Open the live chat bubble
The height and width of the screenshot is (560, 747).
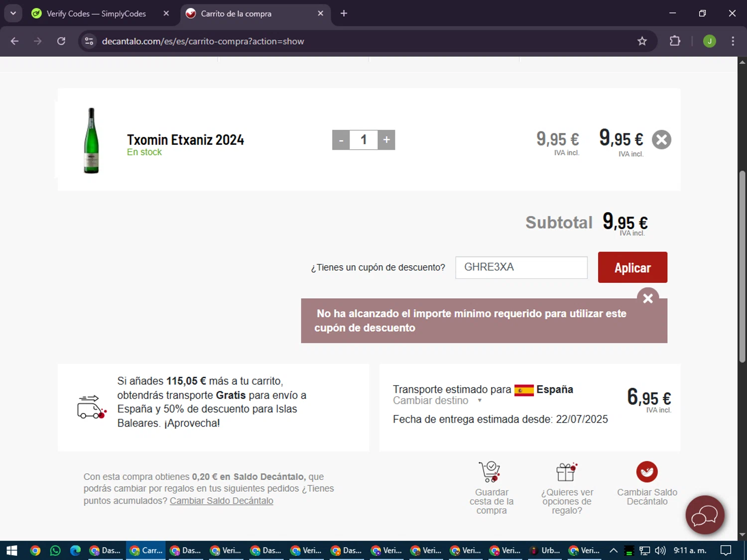[705, 515]
